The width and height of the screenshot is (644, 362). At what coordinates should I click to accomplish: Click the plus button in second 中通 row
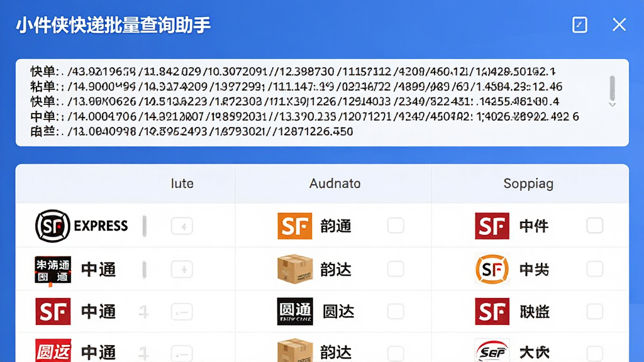[182, 270]
